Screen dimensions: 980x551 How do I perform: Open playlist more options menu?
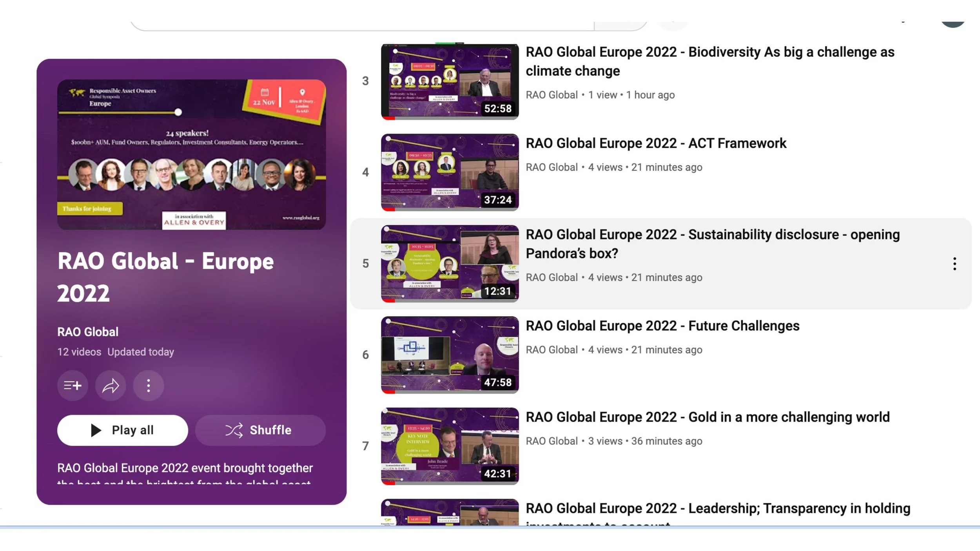[148, 386]
